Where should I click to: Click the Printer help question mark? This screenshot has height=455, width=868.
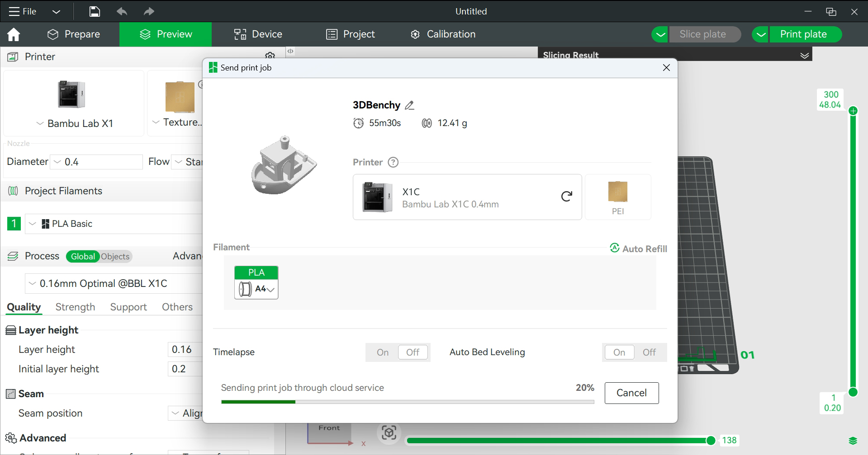pyautogui.click(x=394, y=162)
